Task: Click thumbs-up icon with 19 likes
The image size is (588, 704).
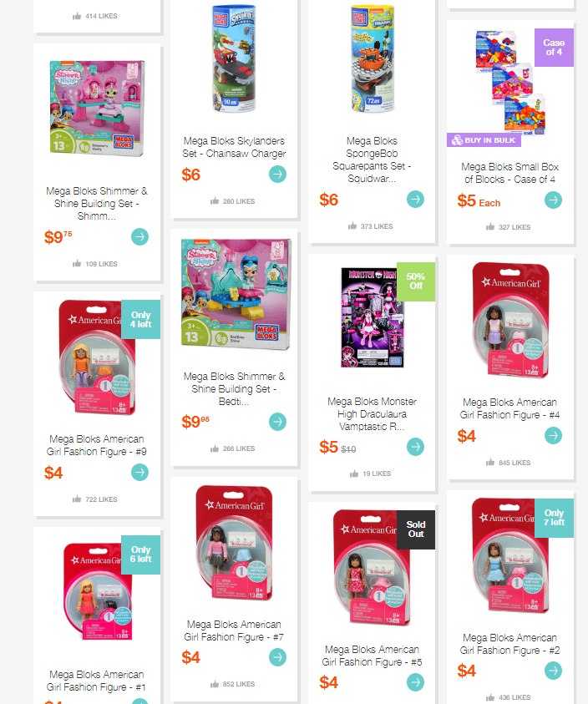Action: coord(354,474)
